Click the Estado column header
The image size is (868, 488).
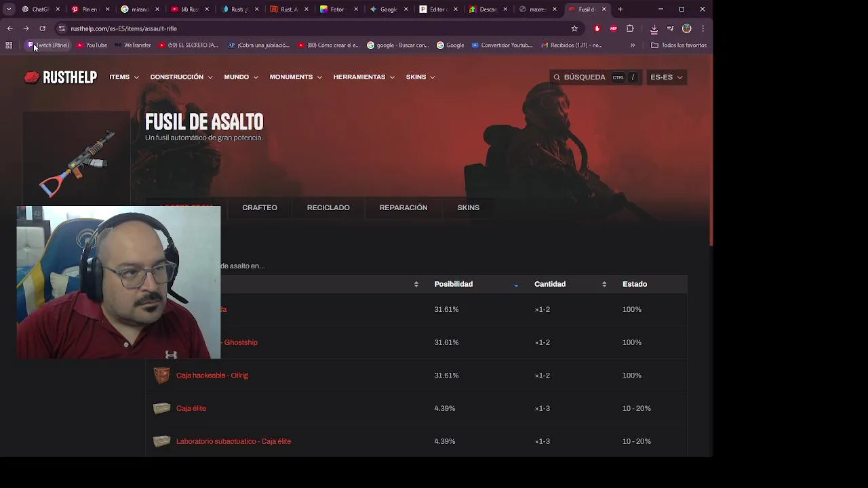click(x=635, y=284)
